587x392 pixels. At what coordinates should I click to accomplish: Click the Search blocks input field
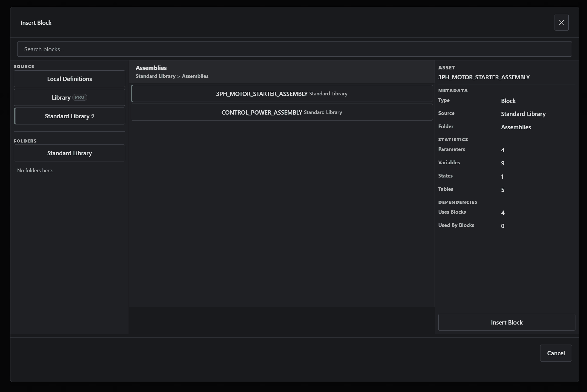click(294, 49)
